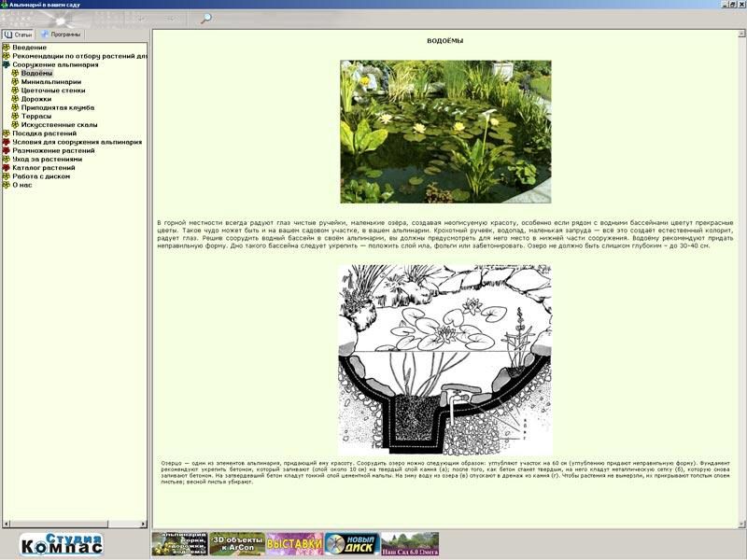Open the Цветочные стенки article
Screen dimensions: 747x560
click(52, 91)
